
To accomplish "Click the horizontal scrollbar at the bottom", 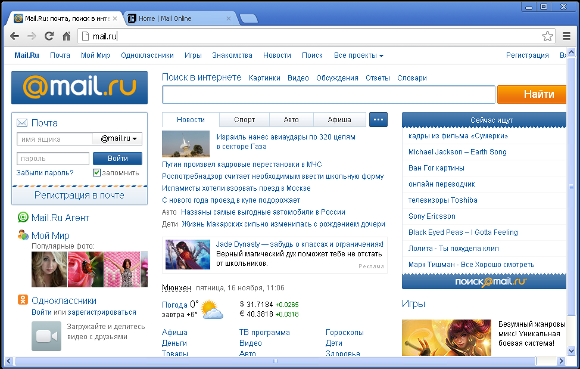I will 275,361.
